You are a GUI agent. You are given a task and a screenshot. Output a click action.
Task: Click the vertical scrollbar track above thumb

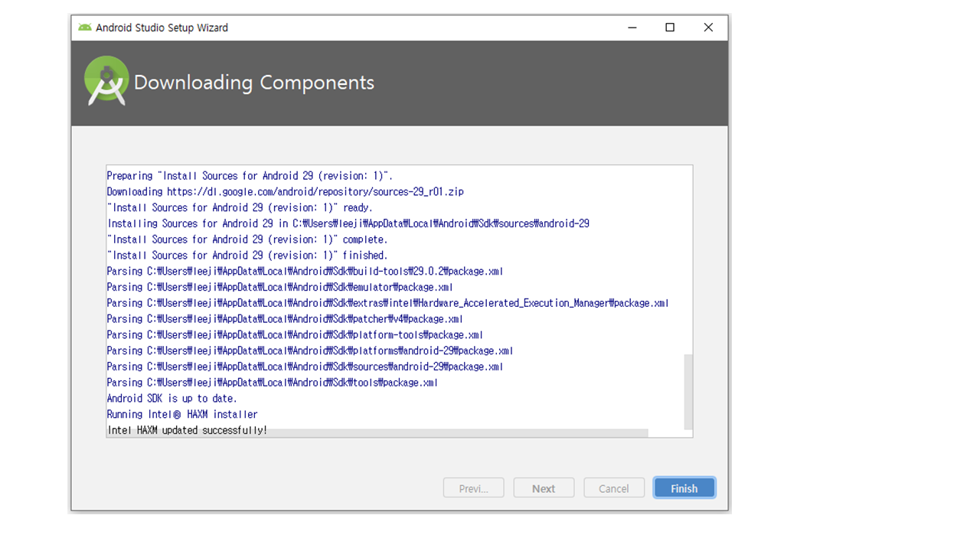[x=688, y=260]
